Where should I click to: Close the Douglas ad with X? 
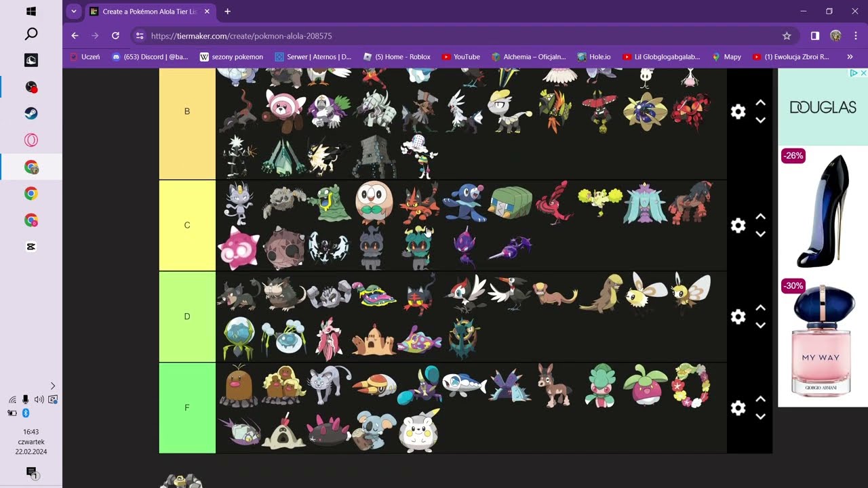click(863, 73)
